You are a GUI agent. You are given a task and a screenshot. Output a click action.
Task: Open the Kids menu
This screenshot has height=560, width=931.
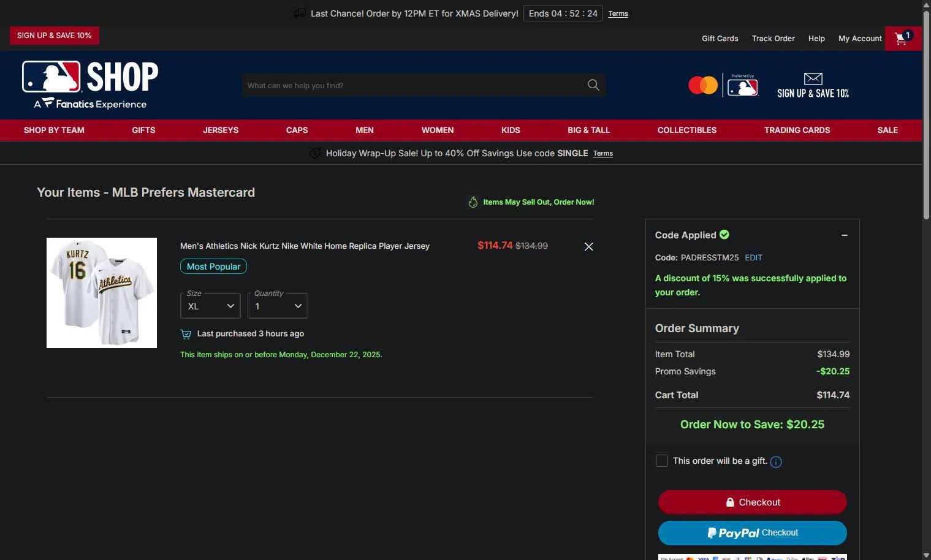coord(511,130)
